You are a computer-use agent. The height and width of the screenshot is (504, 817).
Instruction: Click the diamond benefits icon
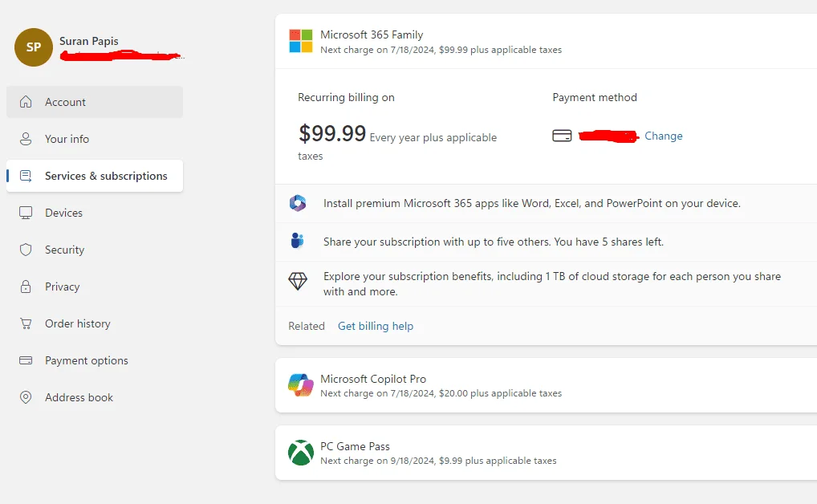(298, 282)
